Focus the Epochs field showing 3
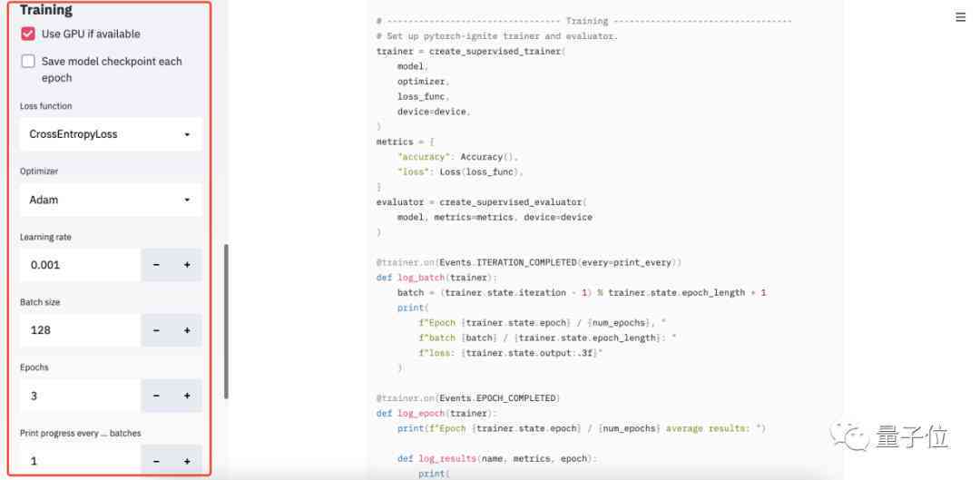 click(80, 396)
